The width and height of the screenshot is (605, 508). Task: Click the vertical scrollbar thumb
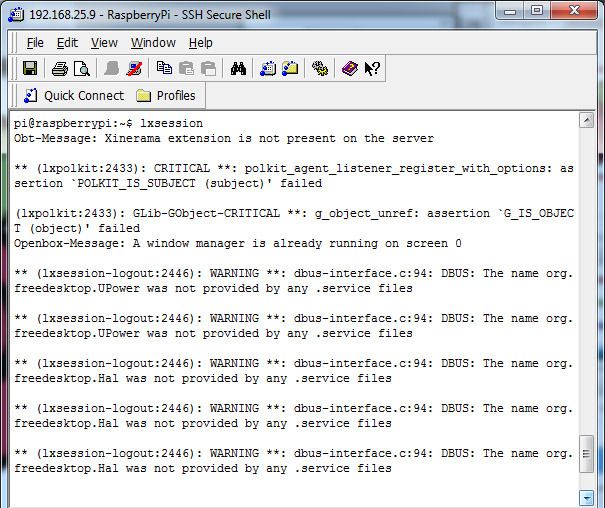coord(586,454)
